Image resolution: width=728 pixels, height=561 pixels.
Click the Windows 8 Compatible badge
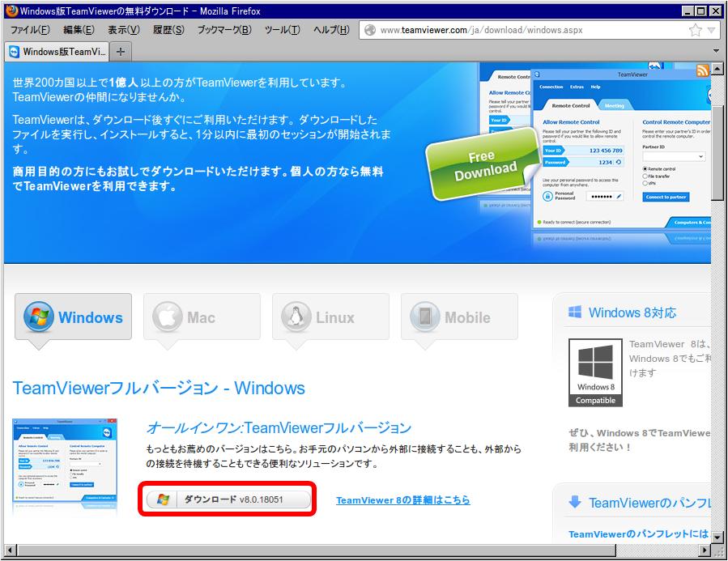595,373
